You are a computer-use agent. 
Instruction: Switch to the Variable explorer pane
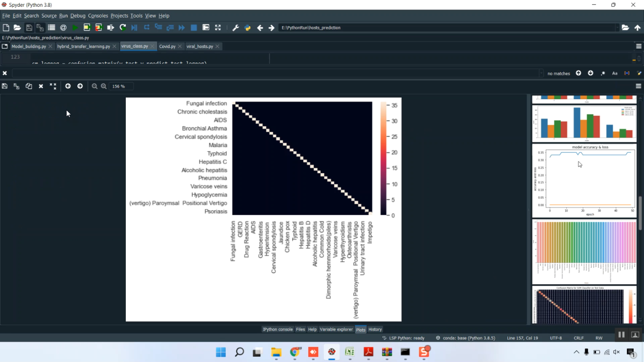click(x=336, y=329)
